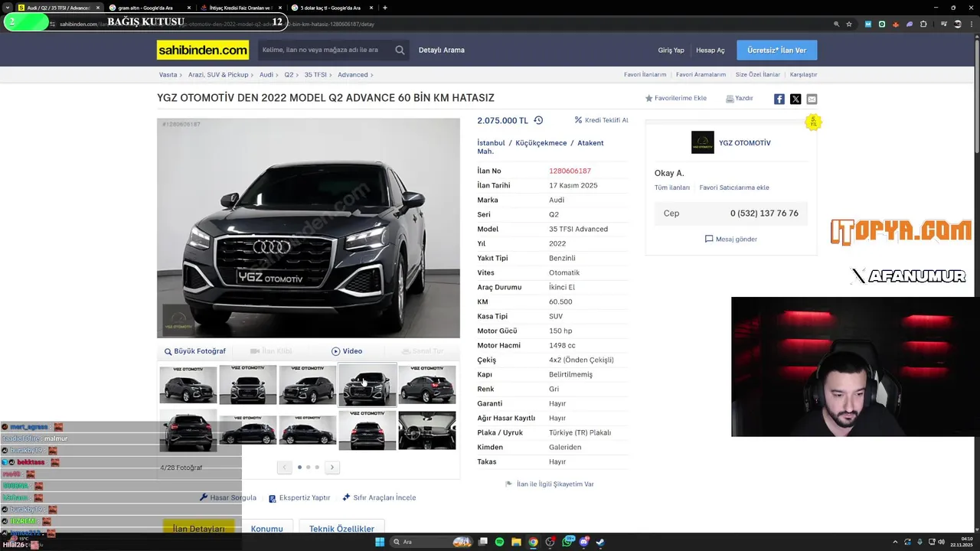This screenshot has height=551, width=980.
Task: Open Favori Aramalarım
Action: tap(701, 75)
